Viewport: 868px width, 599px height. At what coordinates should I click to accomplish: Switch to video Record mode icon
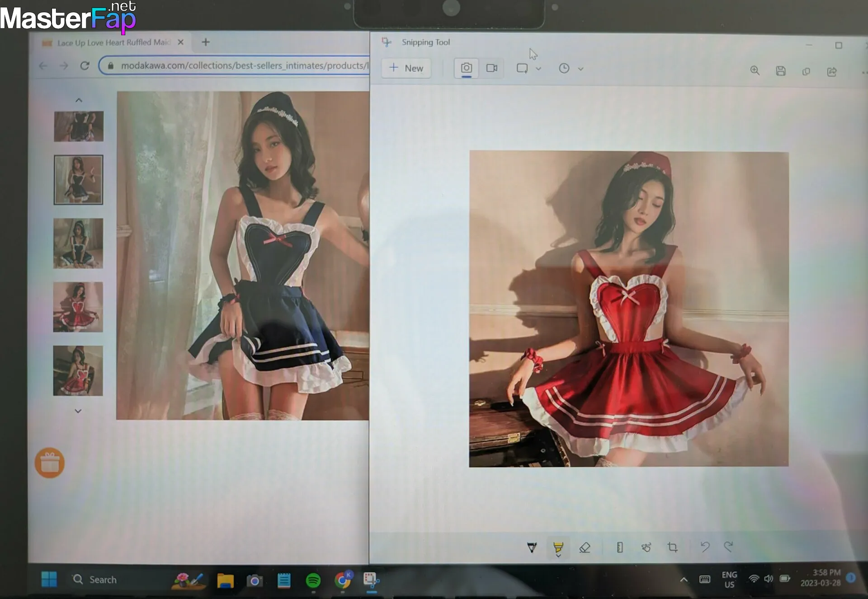492,68
